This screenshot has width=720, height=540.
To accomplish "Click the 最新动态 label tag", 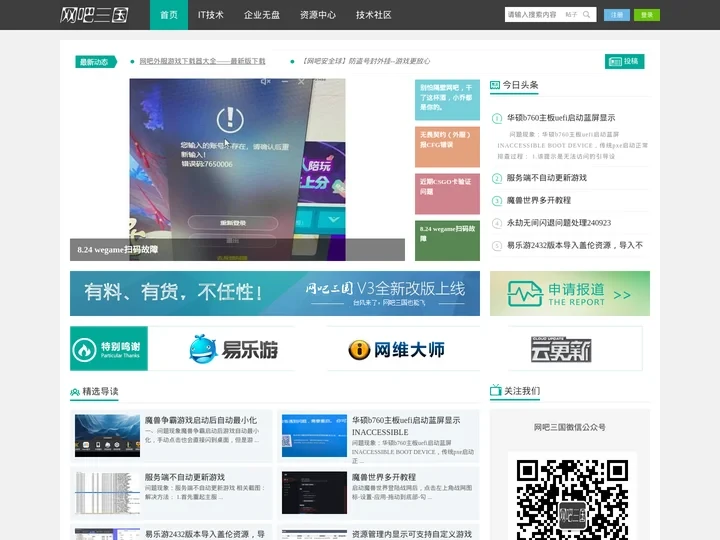I will click(x=96, y=62).
